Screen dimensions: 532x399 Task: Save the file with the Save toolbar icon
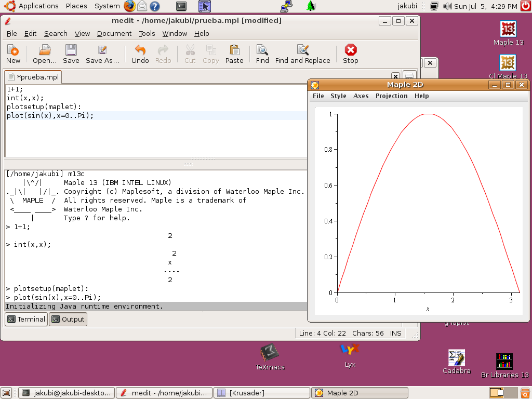click(71, 54)
